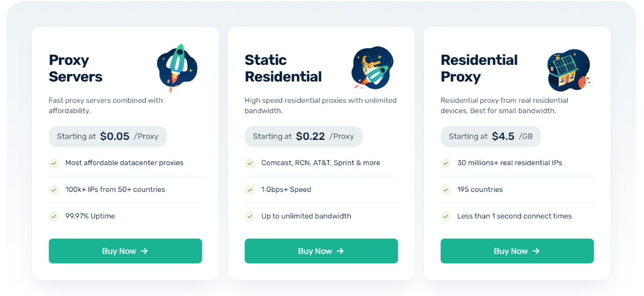Click checkmark beside 100k+ IPs from 50+ countries
Viewport: 644px width, 296px height.
click(x=54, y=190)
